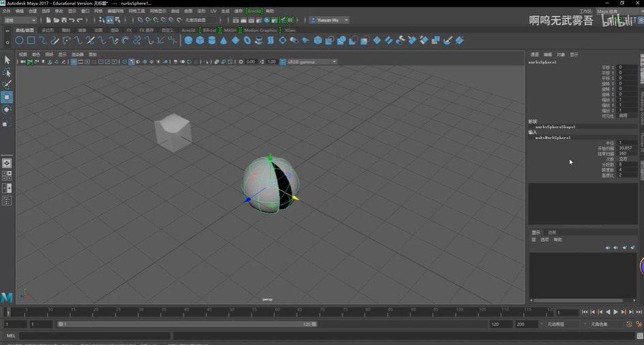Create a NURBS cone from the shelf
This screenshot has height=345, width=644.
pyautogui.click(x=224, y=40)
